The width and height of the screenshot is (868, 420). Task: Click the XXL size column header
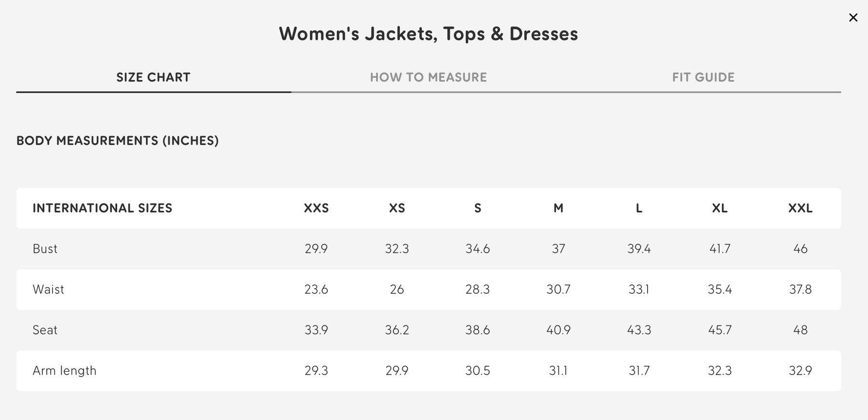[800, 208]
